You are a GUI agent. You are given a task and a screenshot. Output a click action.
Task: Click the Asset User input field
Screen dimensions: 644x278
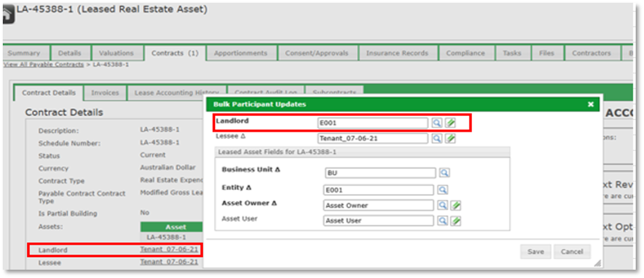click(378, 221)
